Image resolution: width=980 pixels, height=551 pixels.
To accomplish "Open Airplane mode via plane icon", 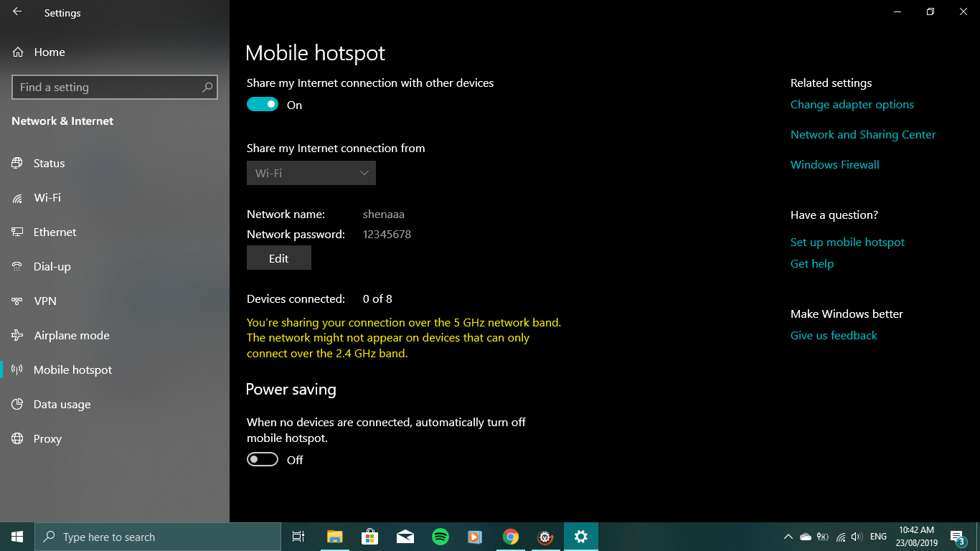I will point(17,335).
